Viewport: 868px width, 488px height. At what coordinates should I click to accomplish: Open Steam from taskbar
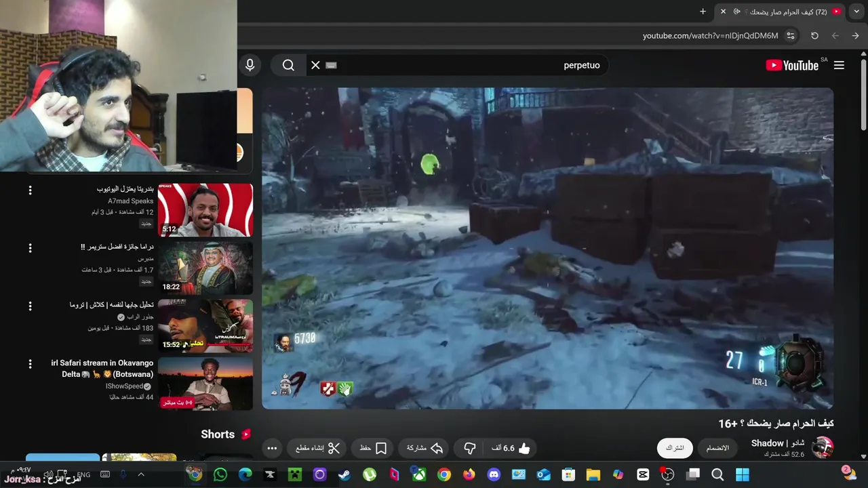pyautogui.click(x=344, y=474)
